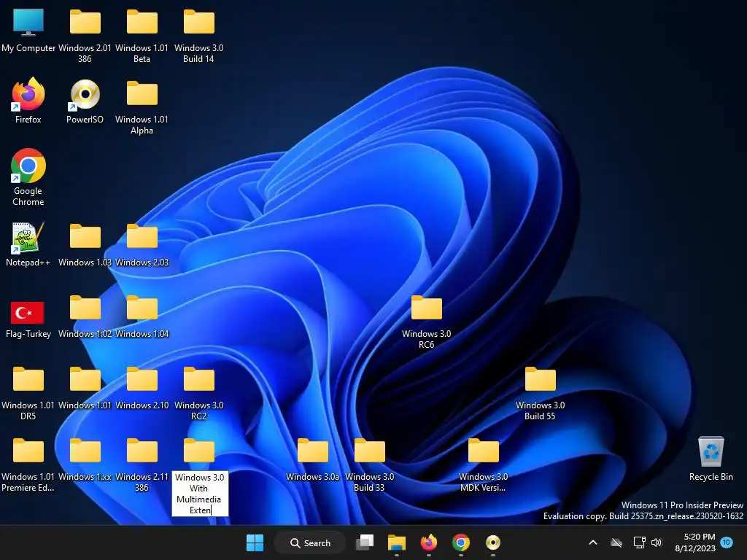Screen dimensions: 747x560
Task: Switch to Firefox in the taskbar
Action: tap(429, 542)
